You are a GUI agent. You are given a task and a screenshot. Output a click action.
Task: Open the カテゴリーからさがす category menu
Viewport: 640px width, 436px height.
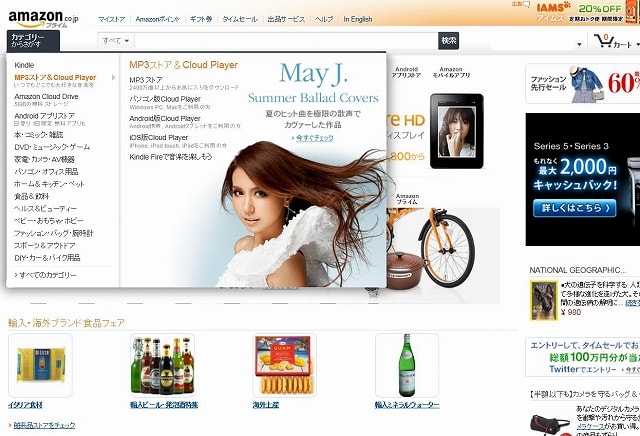(33, 40)
